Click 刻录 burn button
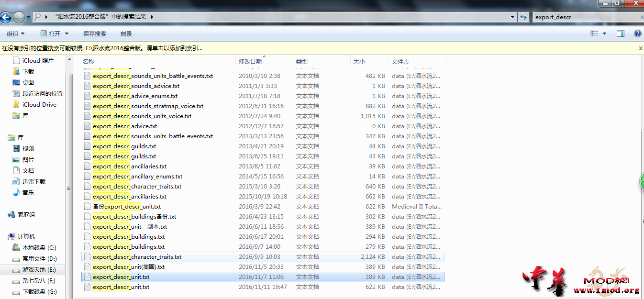 click(x=126, y=33)
